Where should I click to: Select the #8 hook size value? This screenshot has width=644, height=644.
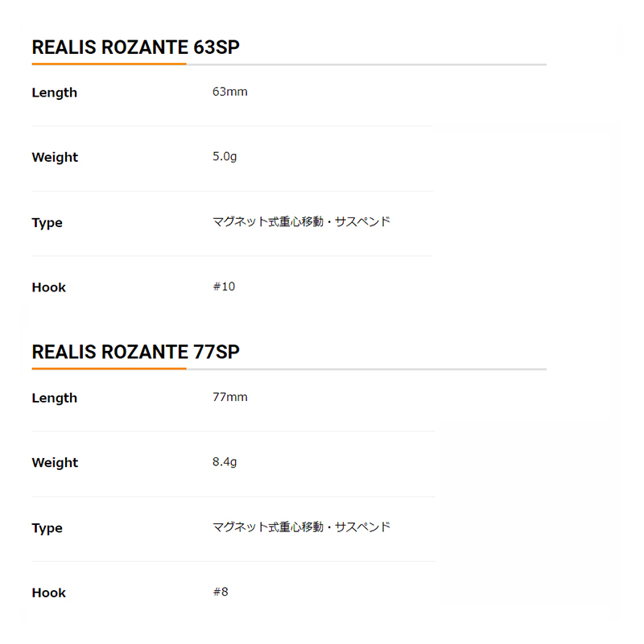[221, 592]
